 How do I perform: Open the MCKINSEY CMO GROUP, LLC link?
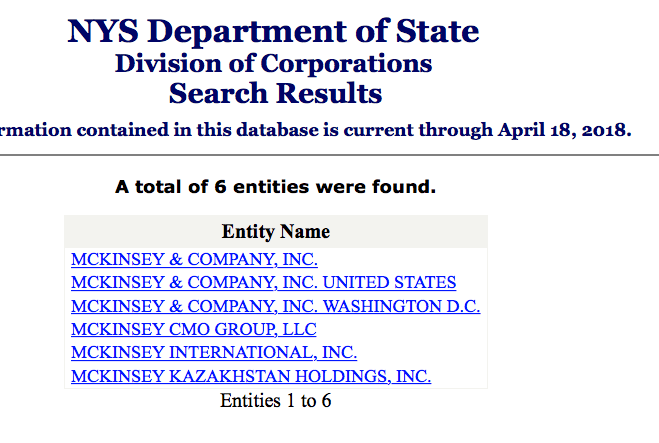[193, 330]
